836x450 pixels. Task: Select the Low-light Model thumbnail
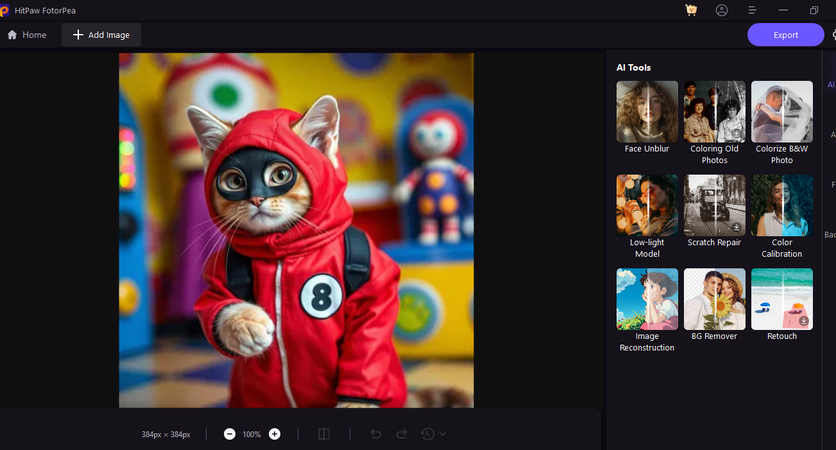pyautogui.click(x=647, y=205)
